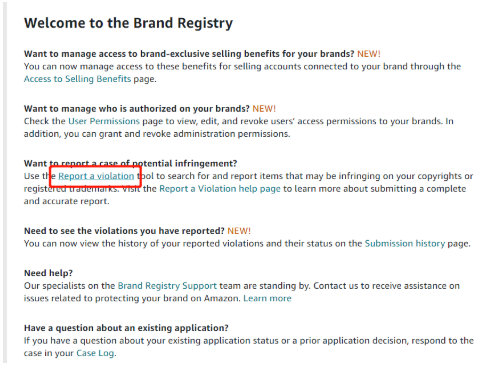This screenshot has width=478, height=365.
Task: Open the User Permissions page link
Action: tap(104, 121)
